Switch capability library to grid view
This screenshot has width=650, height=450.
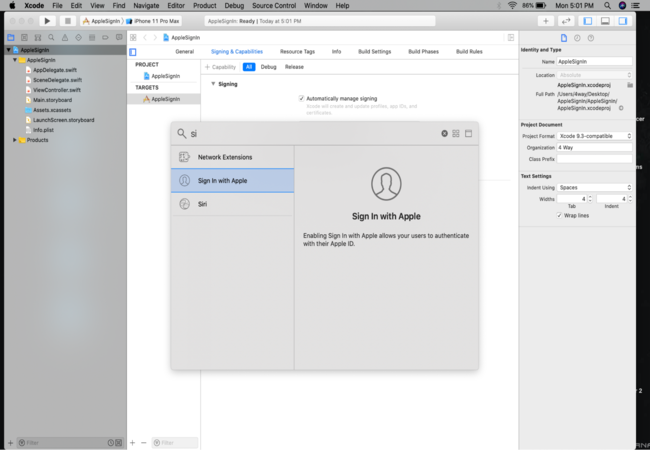(456, 133)
